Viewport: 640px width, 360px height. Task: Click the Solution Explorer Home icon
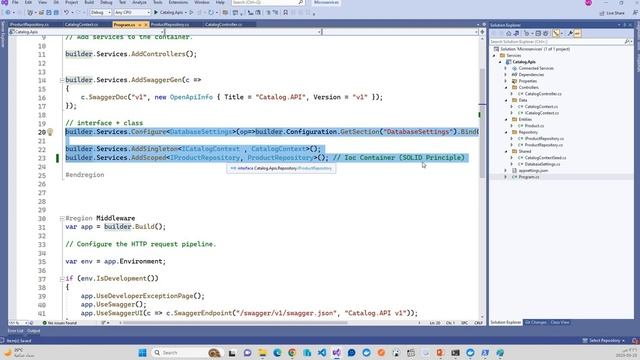click(509, 33)
